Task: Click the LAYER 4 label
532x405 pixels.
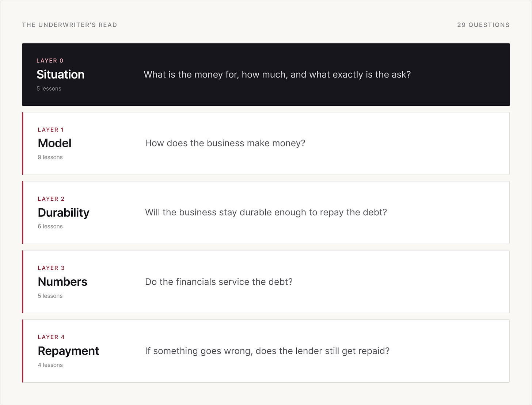Action: pyautogui.click(x=51, y=337)
